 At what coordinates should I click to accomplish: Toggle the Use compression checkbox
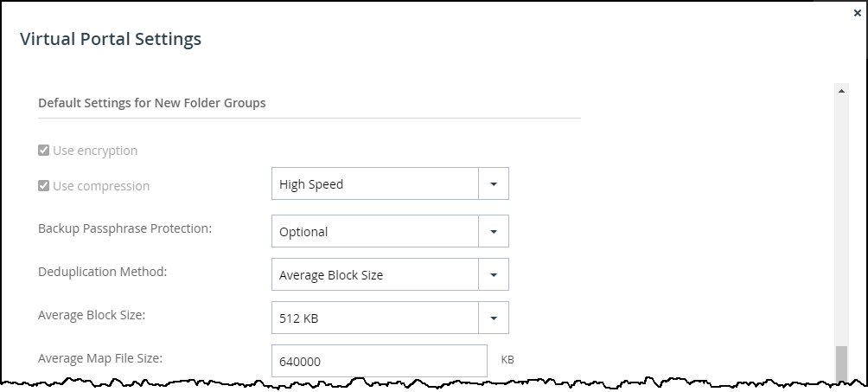(x=44, y=186)
